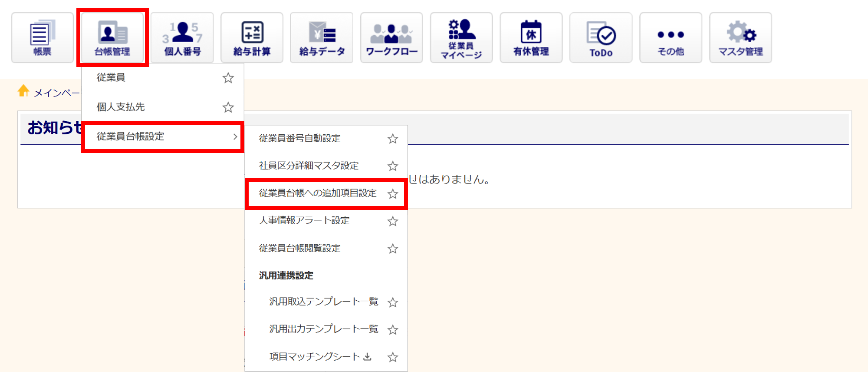Open the ToDo checklist icon
The image size is (868, 372).
601,38
